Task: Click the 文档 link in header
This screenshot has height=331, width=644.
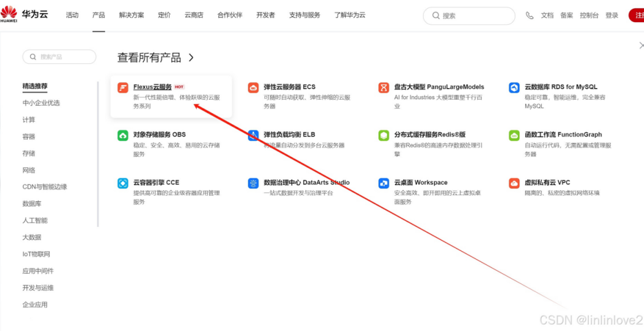Action: click(547, 15)
